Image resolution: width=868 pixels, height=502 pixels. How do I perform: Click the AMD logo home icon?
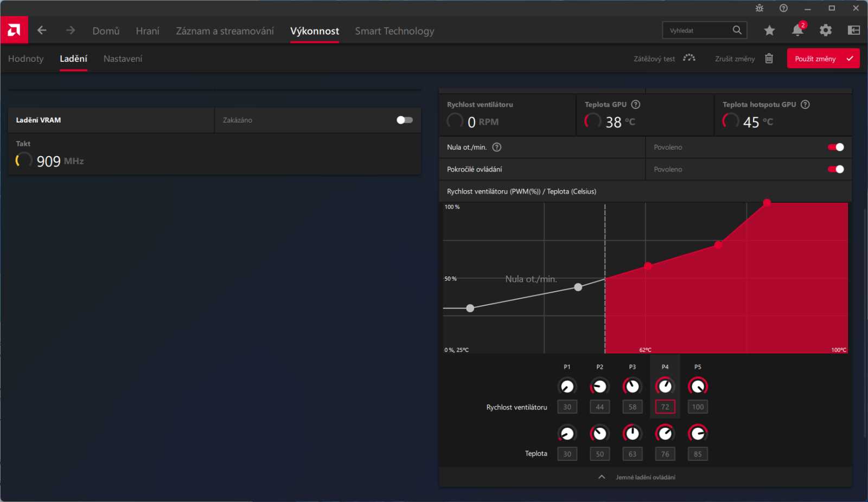(x=14, y=30)
